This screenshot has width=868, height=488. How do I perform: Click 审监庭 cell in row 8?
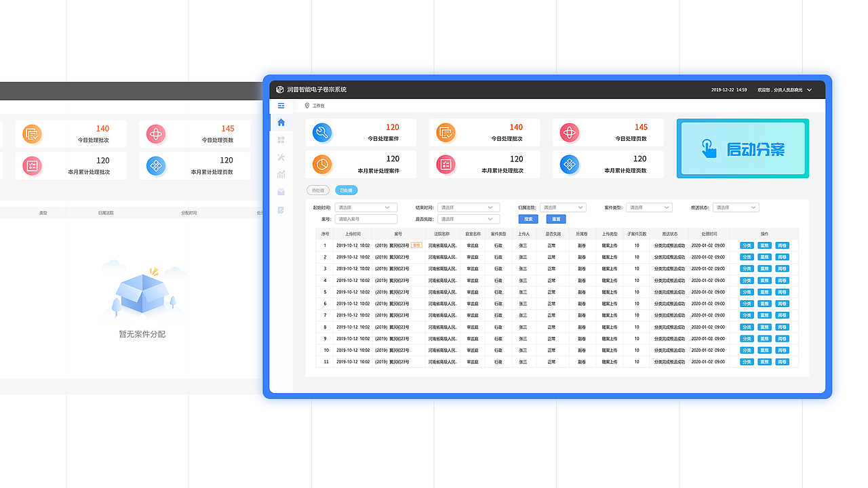point(473,327)
